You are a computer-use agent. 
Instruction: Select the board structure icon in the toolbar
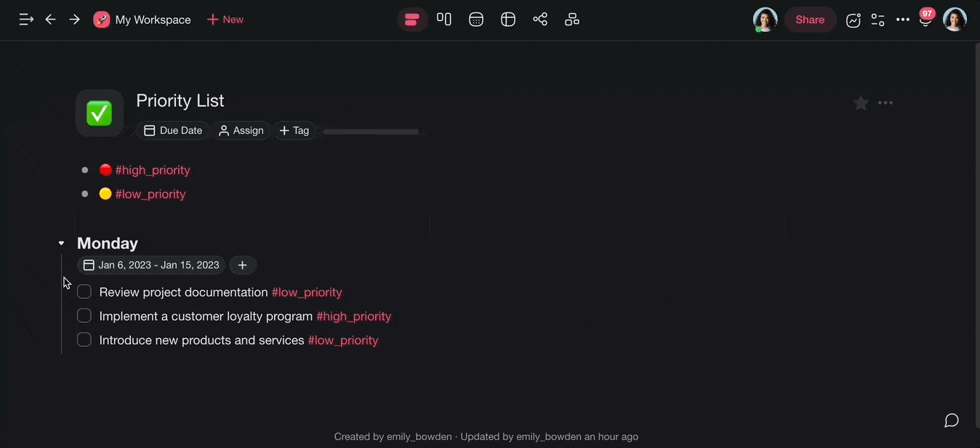[x=572, y=20]
